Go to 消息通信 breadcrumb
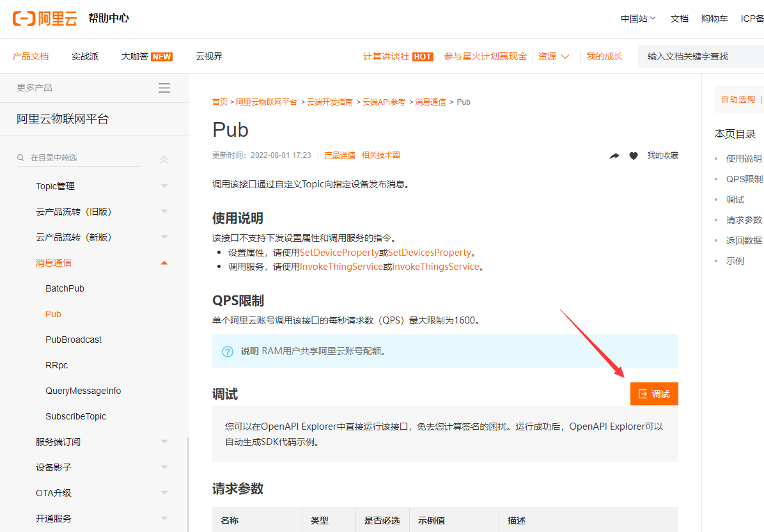The height and width of the screenshot is (532, 764). click(430, 102)
